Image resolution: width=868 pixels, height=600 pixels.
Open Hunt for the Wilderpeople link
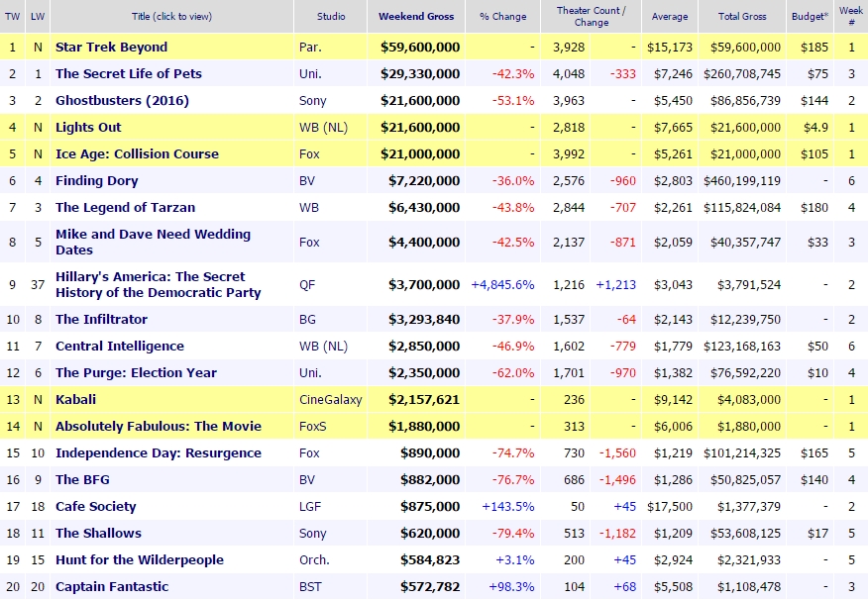click(140, 559)
